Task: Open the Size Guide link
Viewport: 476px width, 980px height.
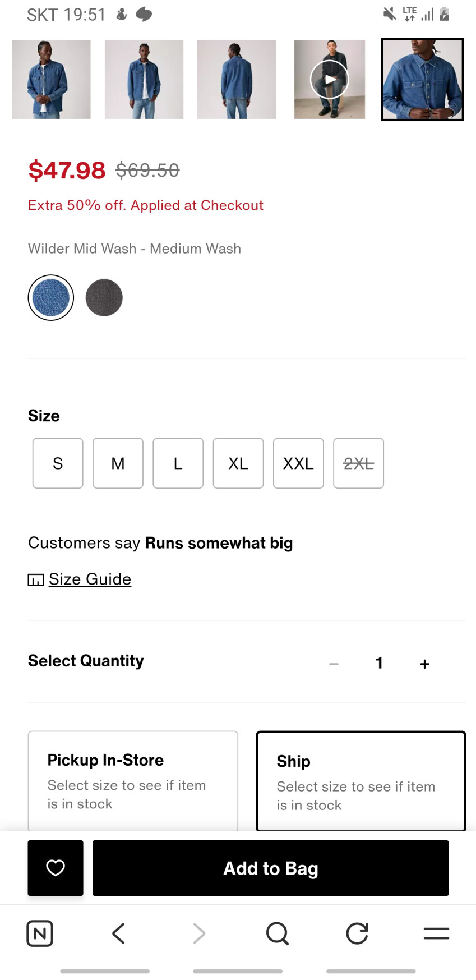Action: point(90,579)
